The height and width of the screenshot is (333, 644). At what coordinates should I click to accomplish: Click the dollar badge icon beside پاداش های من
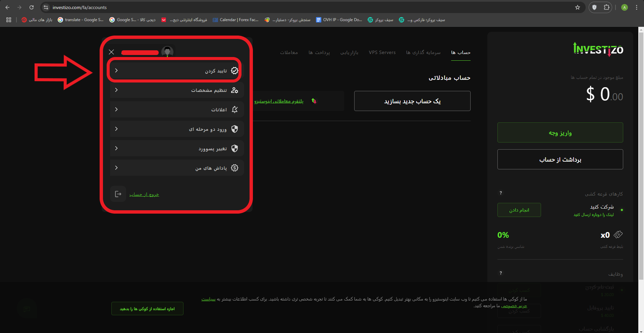(234, 168)
